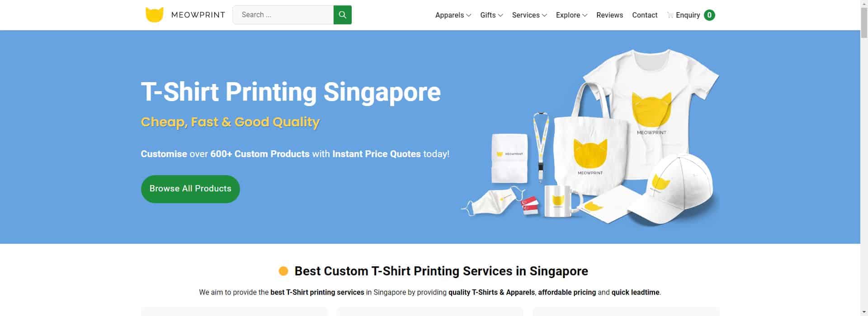Click the Browse All Products button
868x316 pixels.
[x=190, y=189]
